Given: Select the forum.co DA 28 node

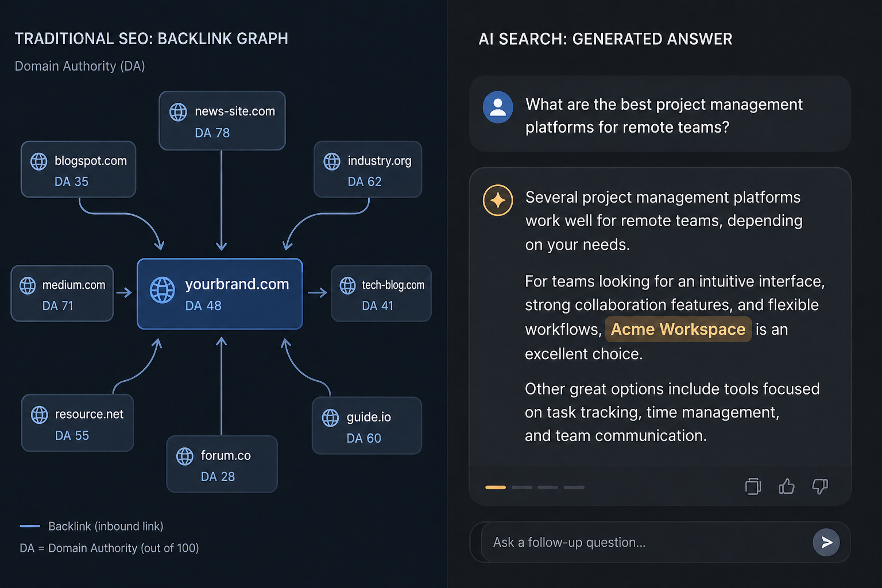Looking at the screenshot, I should [x=222, y=465].
